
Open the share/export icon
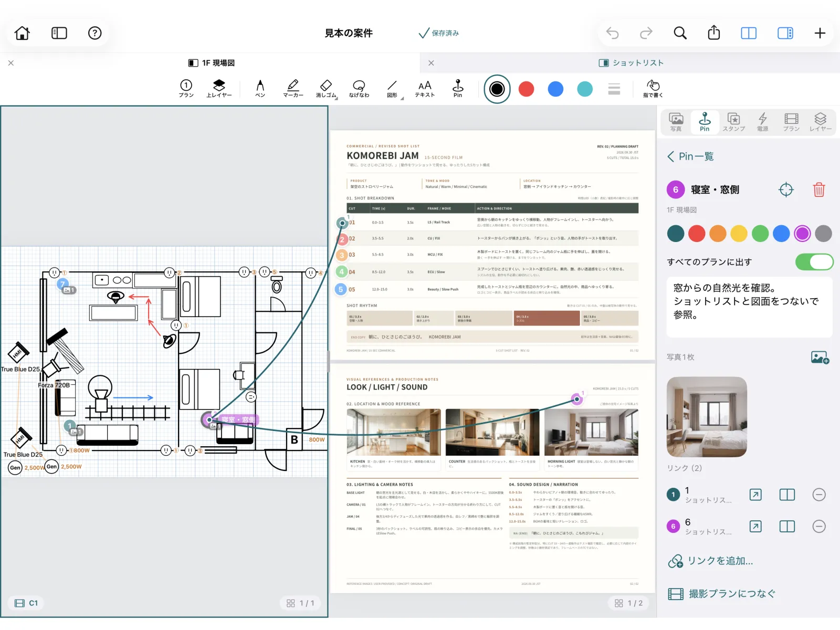tap(714, 33)
